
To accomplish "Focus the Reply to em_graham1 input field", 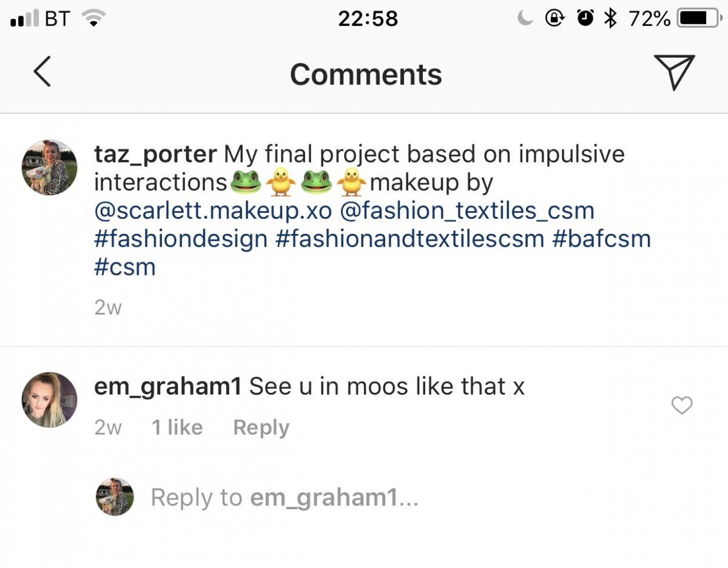I will [285, 498].
